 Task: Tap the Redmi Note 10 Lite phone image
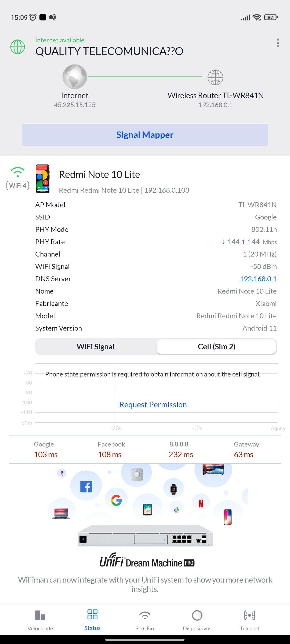tap(43, 179)
